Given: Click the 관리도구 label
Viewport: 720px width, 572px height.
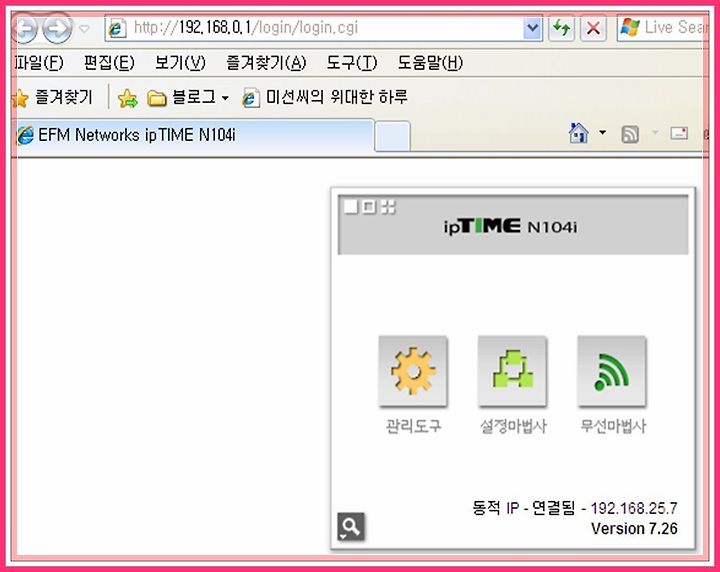Looking at the screenshot, I should [413, 426].
